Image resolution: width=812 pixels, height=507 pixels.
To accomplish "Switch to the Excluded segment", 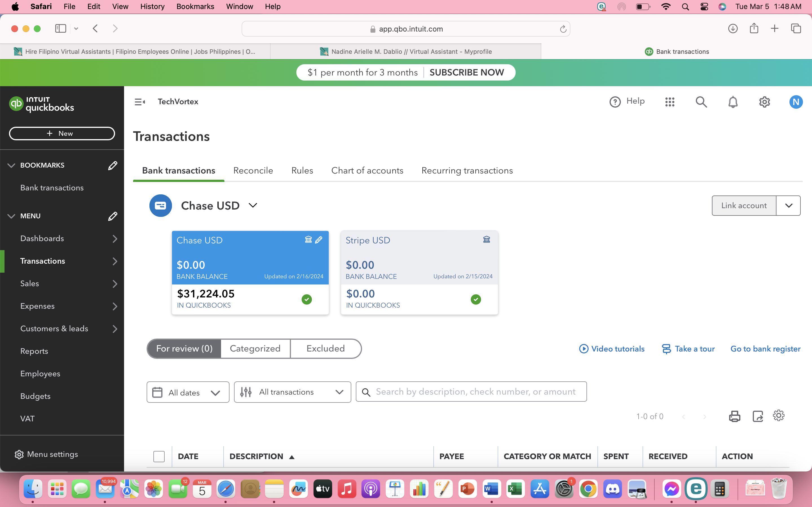I will coord(325,349).
